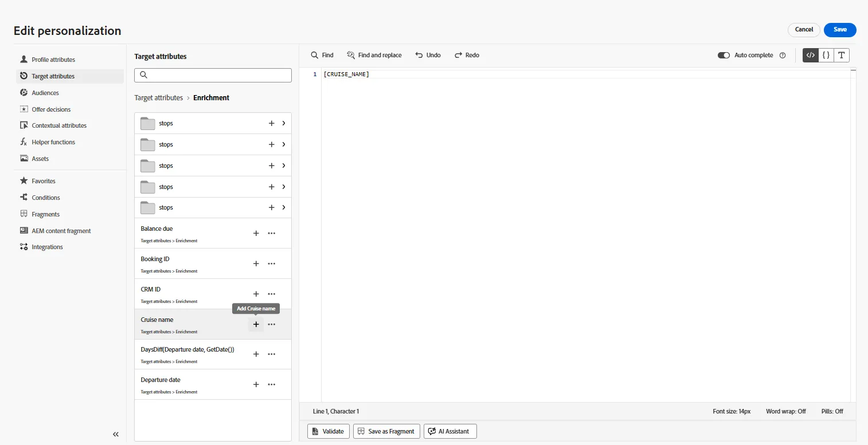The height and width of the screenshot is (445, 868).
Task: Focus the Target attributes search field
Action: click(213, 75)
